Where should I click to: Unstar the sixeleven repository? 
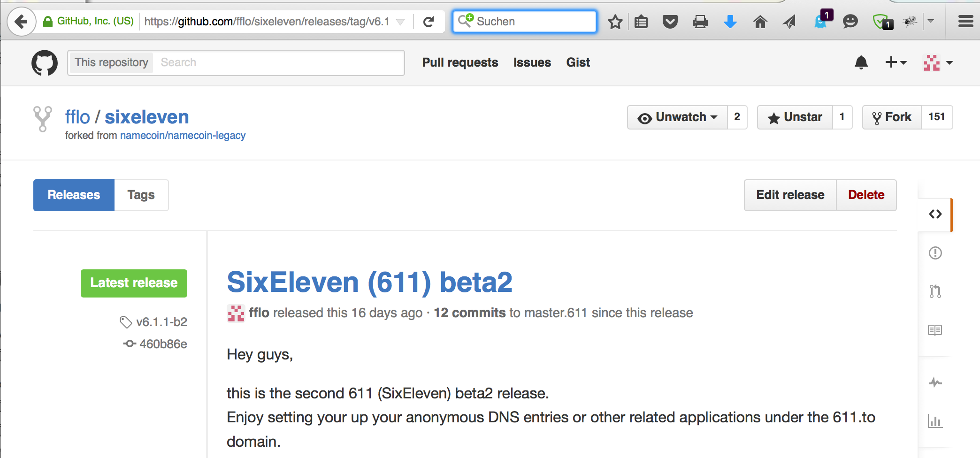(795, 117)
